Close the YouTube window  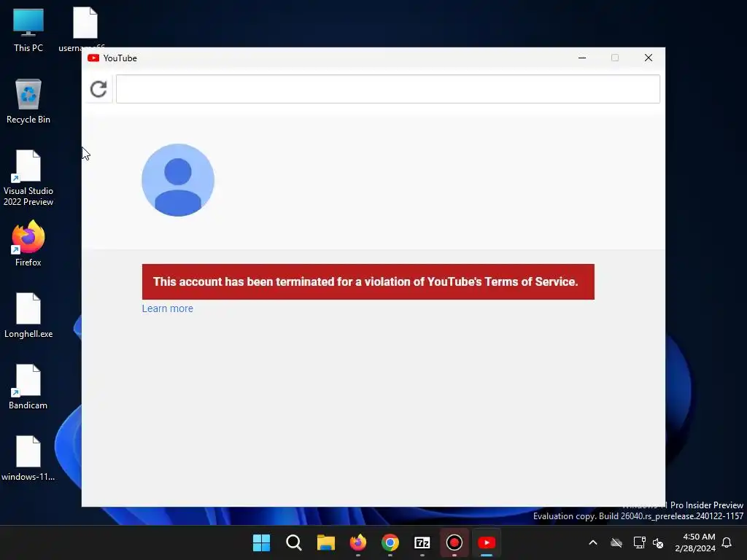(x=648, y=58)
